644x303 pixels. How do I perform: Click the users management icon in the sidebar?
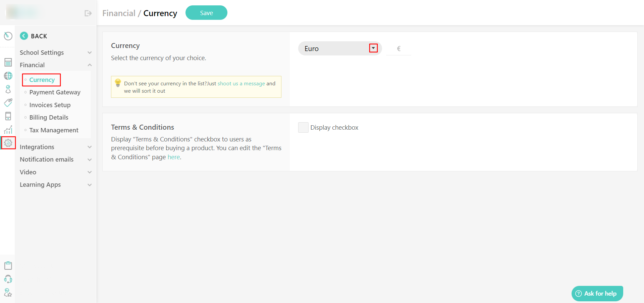pyautogui.click(x=8, y=89)
